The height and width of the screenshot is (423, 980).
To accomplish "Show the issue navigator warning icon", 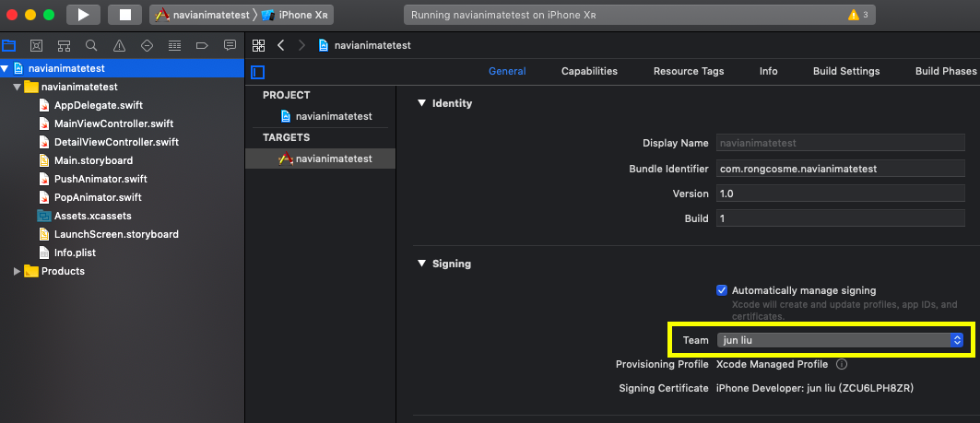I will [x=119, y=45].
